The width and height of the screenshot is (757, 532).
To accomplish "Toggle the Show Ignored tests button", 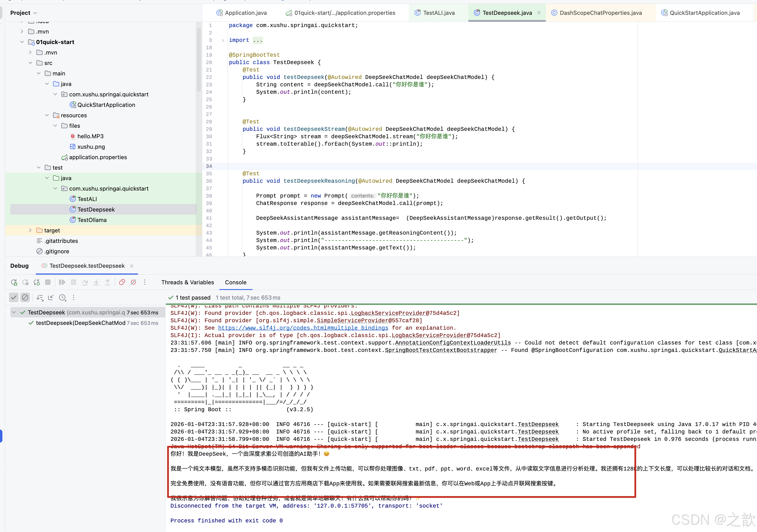I will click(25, 297).
